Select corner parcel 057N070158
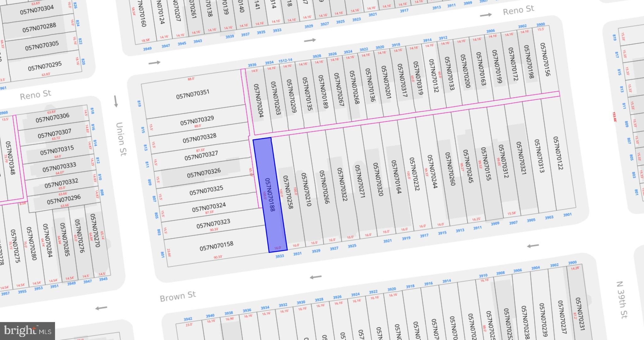Viewport: 644px width, 340px height. [x=216, y=246]
